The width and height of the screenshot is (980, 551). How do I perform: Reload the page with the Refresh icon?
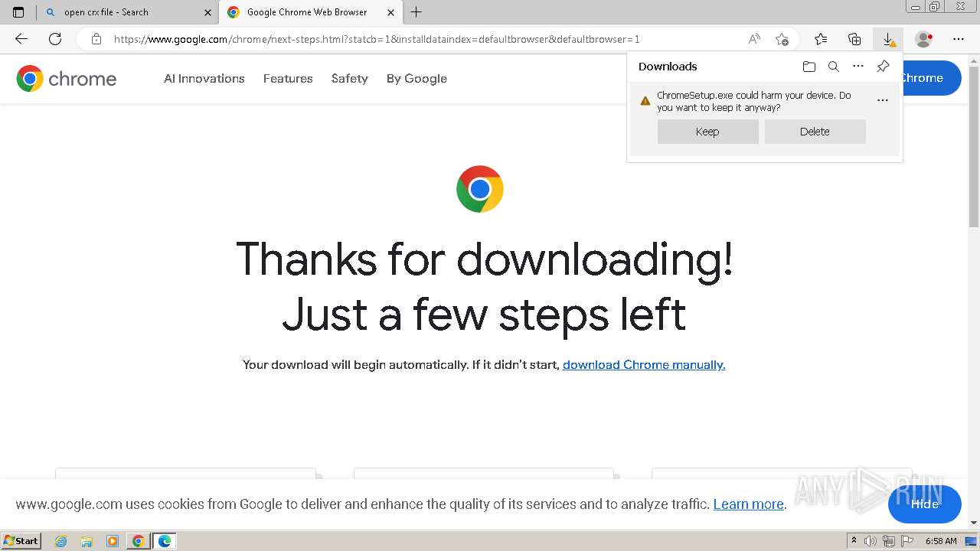click(x=55, y=39)
